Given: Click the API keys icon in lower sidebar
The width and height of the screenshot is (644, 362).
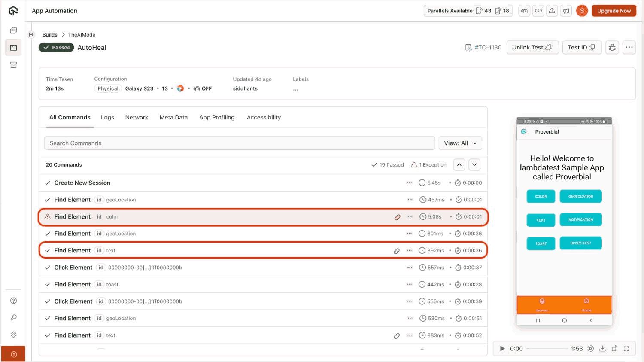Looking at the screenshot, I should [x=13, y=317].
